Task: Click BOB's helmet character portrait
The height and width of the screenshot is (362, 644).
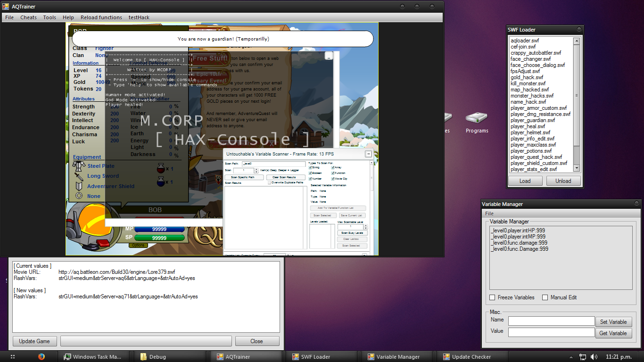Action: [x=93, y=228]
